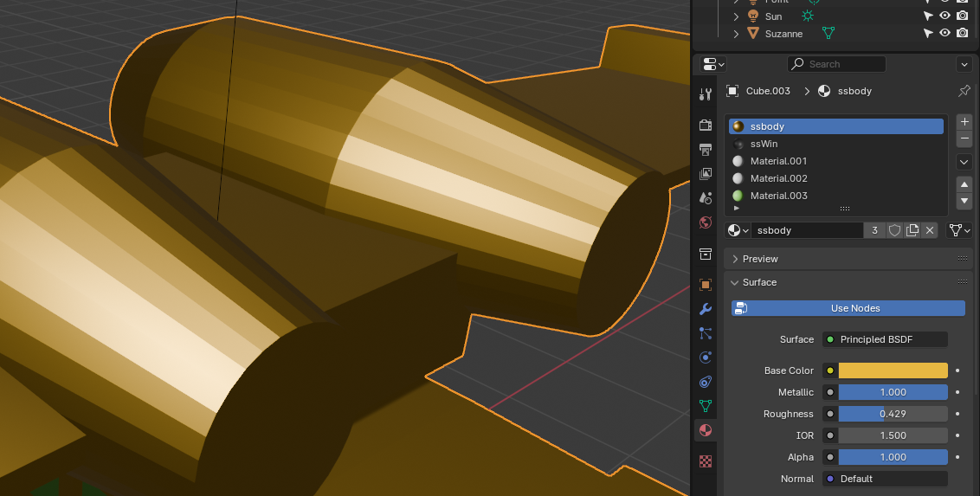Toggle the Use Nodes button
This screenshot has width=980, height=496.
pyautogui.click(x=848, y=308)
